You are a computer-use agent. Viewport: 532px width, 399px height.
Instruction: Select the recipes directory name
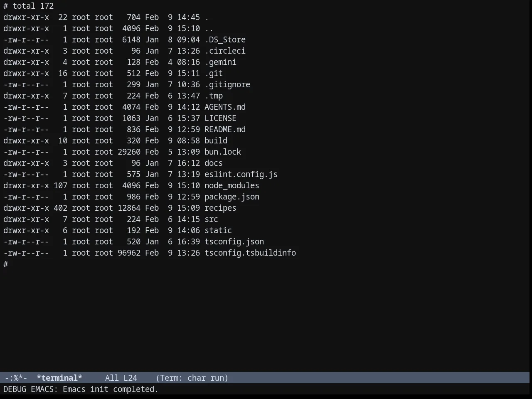[x=220, y=208]
